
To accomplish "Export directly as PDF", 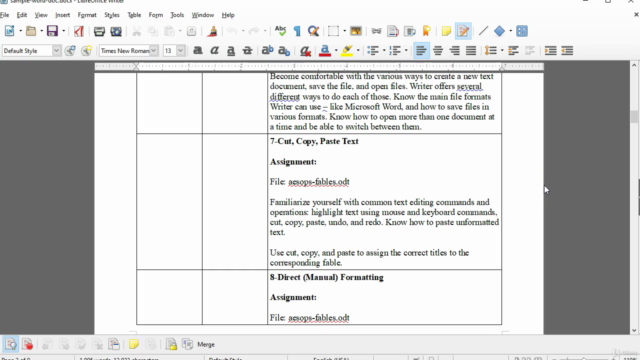I will point(79,31).
